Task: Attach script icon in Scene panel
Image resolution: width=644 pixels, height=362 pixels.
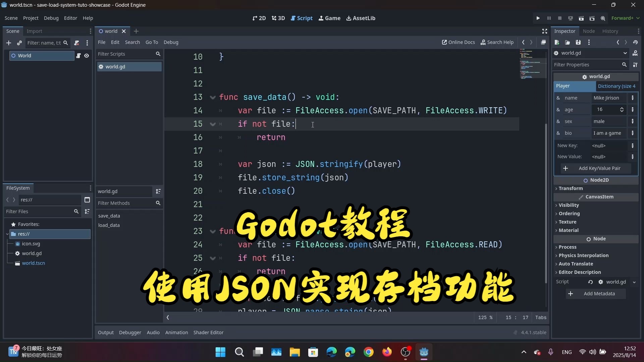Action: click(x=76, y=43)
